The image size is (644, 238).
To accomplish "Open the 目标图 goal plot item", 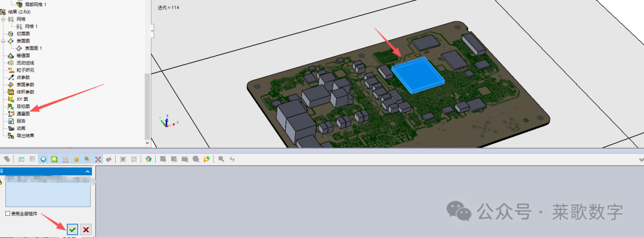I will coord(23,106).
